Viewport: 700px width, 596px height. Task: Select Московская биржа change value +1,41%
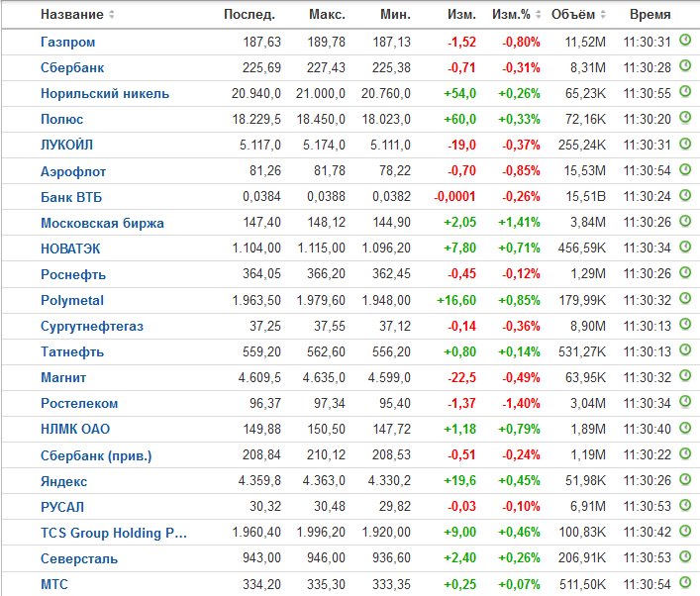coord(519,223)
